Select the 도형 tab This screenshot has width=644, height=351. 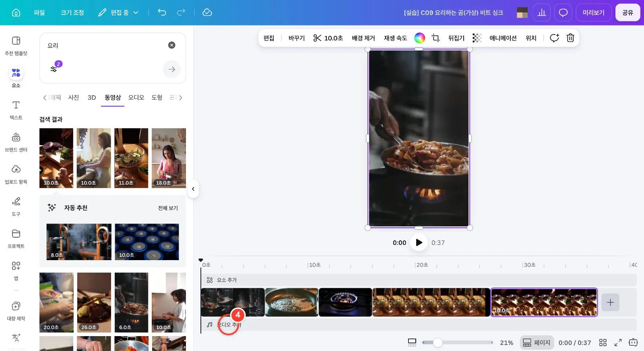click(157, 98)
